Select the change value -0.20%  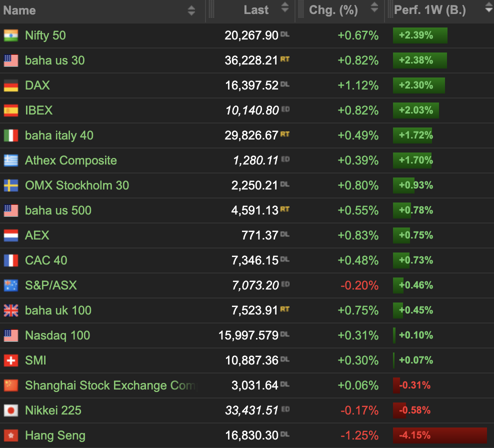click(x=359, y=285)
